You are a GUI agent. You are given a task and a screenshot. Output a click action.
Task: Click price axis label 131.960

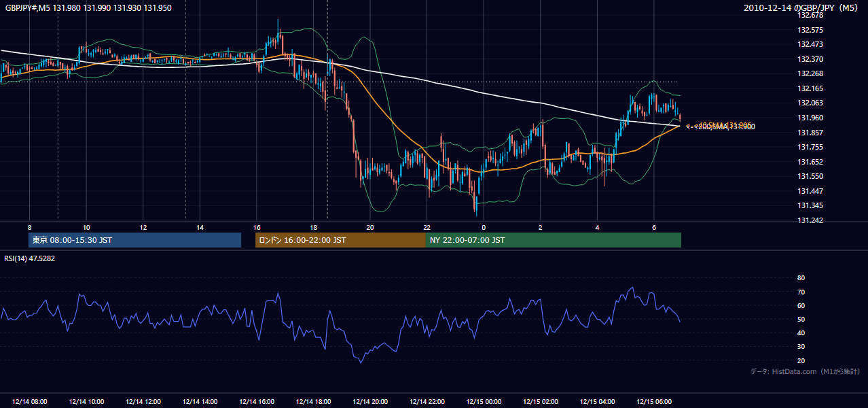[809, 118]
